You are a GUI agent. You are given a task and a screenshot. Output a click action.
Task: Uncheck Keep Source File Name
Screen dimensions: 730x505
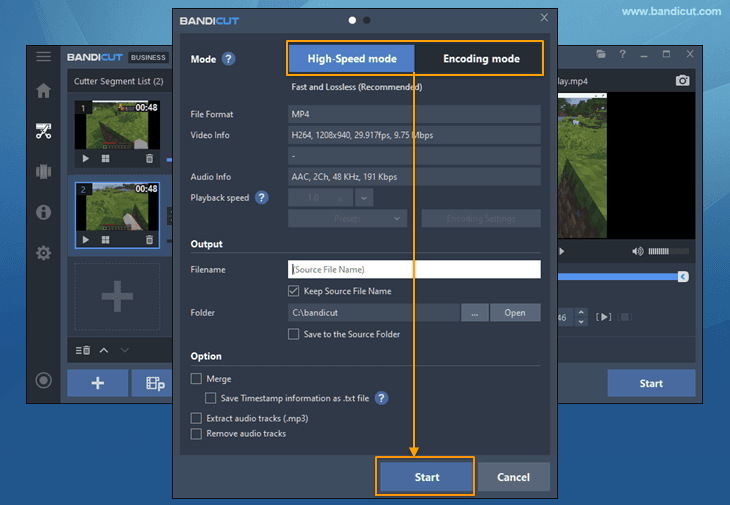click(293, 291)
